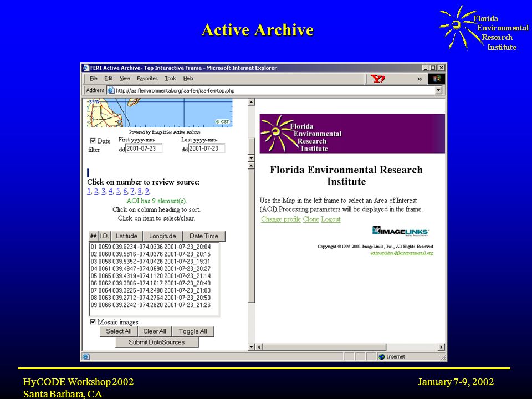Open the Favorites menu
Screen dimensions: 532x399
[147, 78]
